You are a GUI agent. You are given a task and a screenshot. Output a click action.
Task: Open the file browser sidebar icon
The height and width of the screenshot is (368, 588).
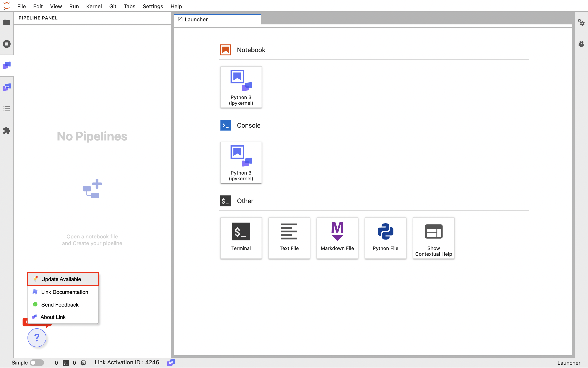[7, 22]
